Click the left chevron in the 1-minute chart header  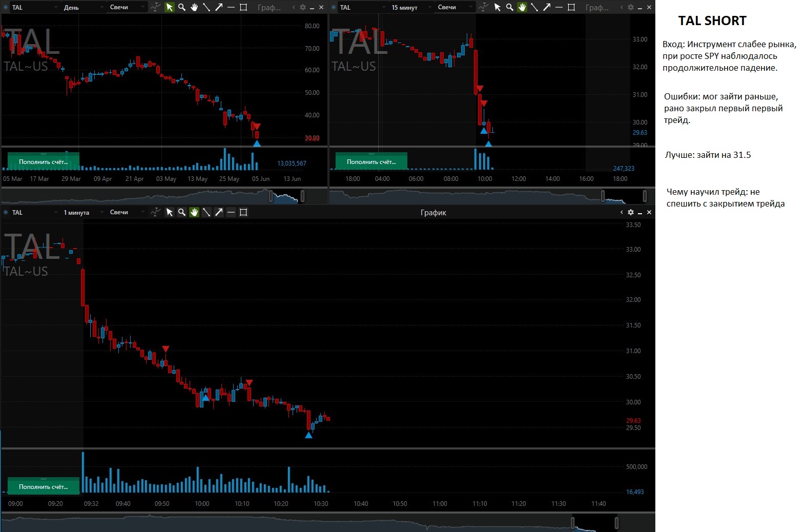[622, 212]
